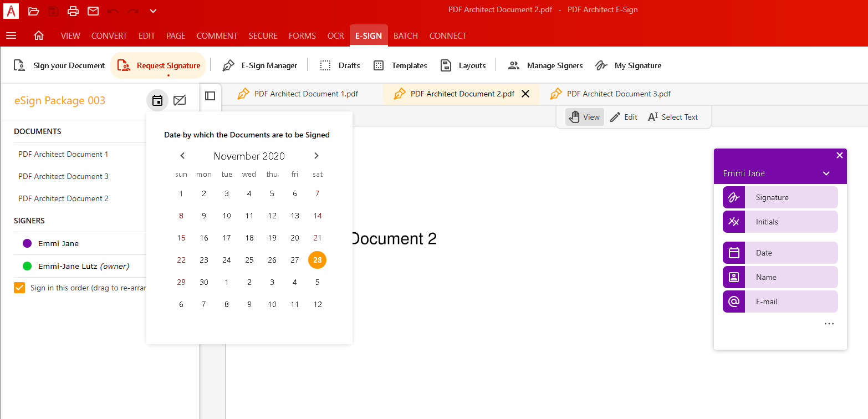The width and height of the screenshot is (868, 419).
Task: Open file using folder icon in title bar
Action: (34, 11)
